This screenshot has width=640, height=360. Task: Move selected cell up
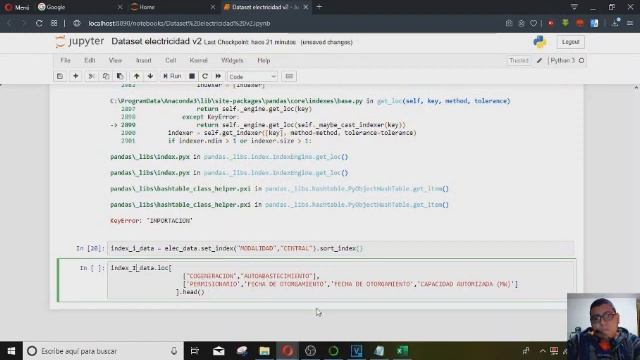[137, 76]
